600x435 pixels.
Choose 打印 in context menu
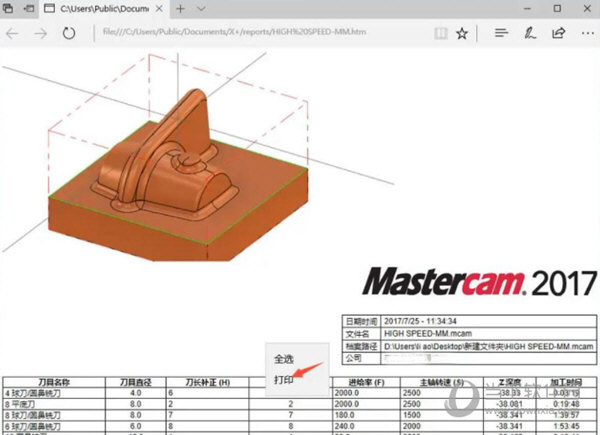pyautogui.click(x=284, y=380)
